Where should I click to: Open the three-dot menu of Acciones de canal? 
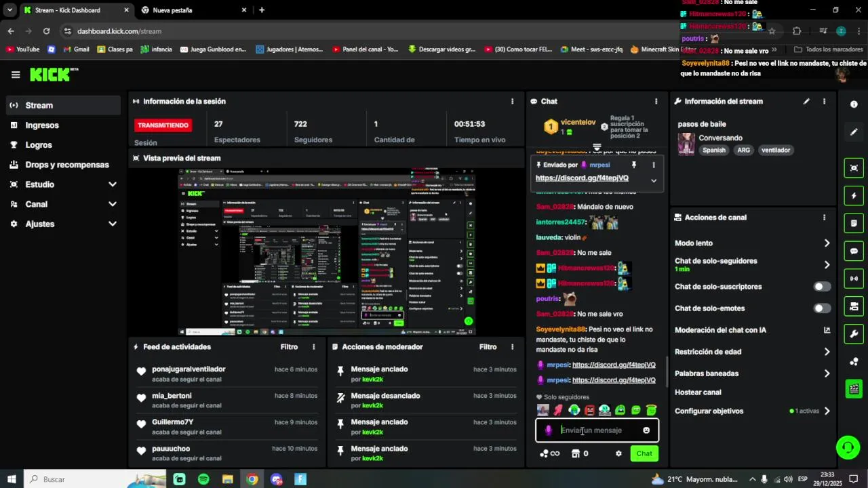(824, 218)
